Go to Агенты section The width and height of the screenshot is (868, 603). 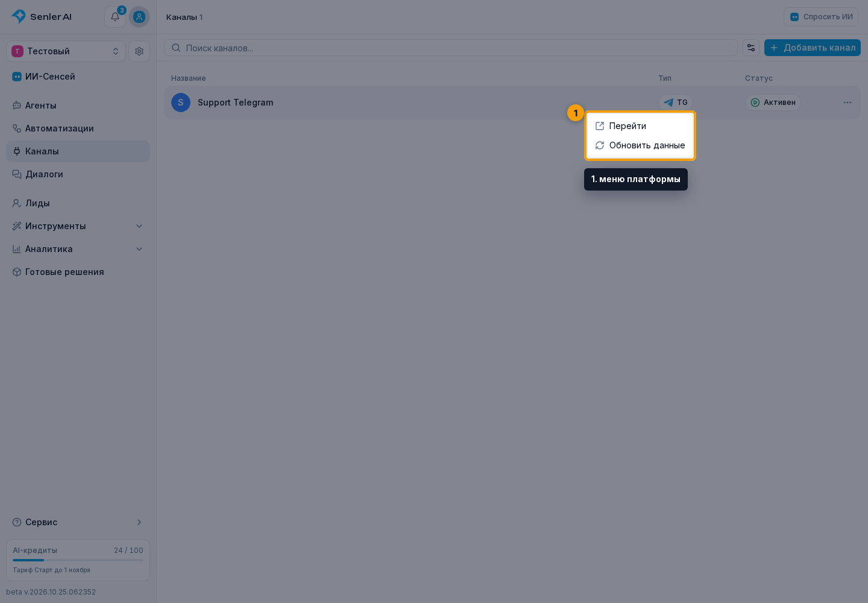coord(78,106)
